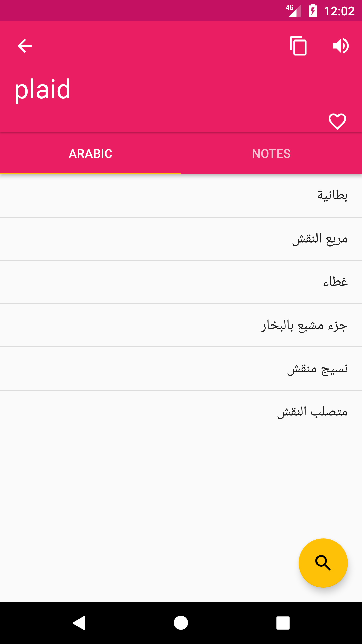
Task: Tap the back arrow icon
Action: point(25,46)
